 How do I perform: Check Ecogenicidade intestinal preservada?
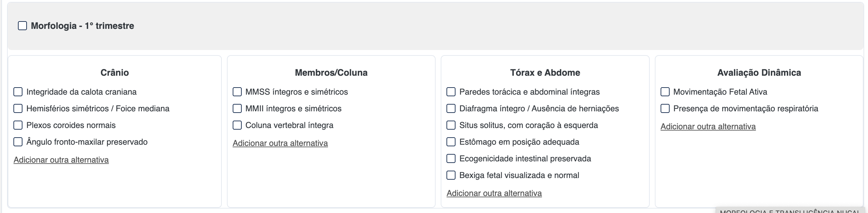451,158
